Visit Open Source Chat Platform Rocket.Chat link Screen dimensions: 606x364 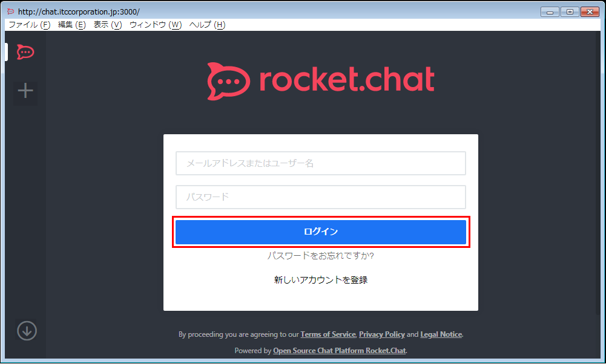(340, 351)
